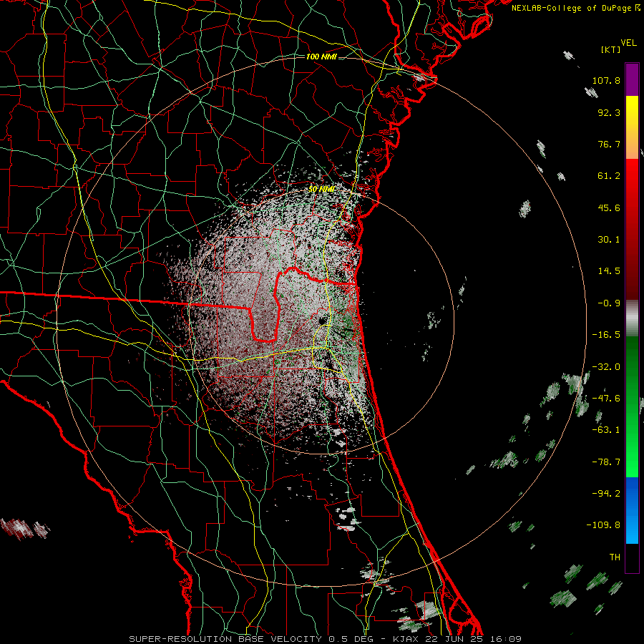The height and width of the screenshot is (644, 644).
Task: Click the 45.6 legend value
Action: (x=609, y=208)
